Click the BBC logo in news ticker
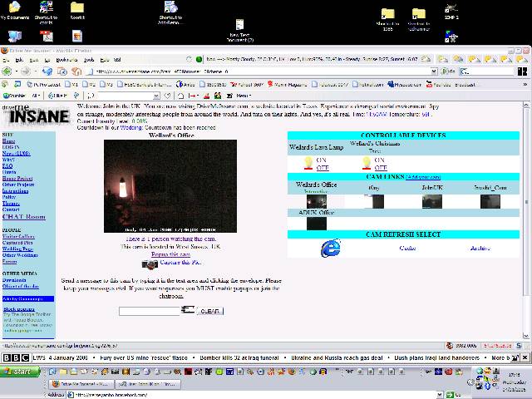Screen dimensions: 532x399 (16, 357)
